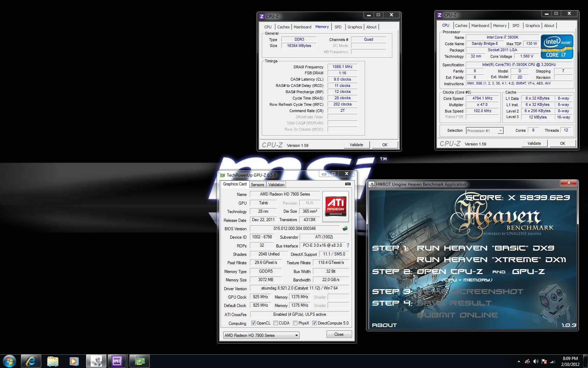This screenshot has width=588, height=368.
Task: Click the Bus Interface question mark icon
Action: (x=348, y=245)
